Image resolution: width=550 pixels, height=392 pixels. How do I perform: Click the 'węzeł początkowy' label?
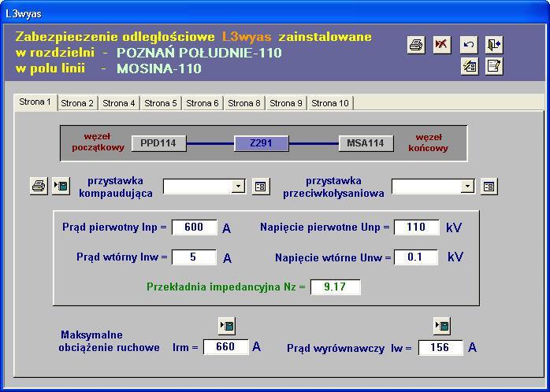tap(98, 142)
